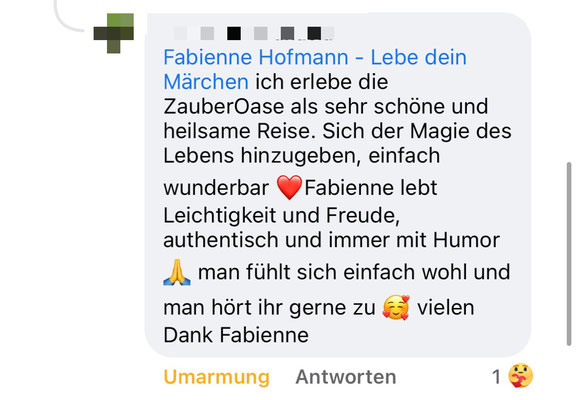Click the closing words Dank Fabienne
The image size is (576, 400).
tap(236, 335)
